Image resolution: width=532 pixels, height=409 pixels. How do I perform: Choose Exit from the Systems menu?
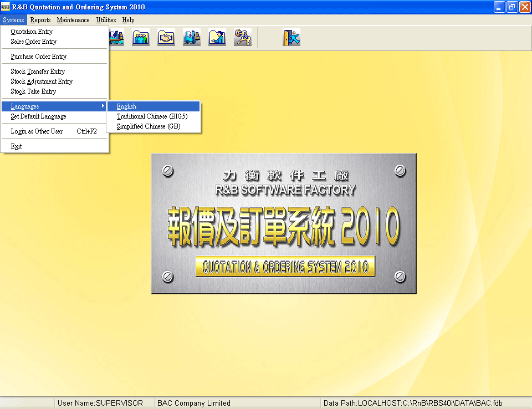[x=54, y=146]
